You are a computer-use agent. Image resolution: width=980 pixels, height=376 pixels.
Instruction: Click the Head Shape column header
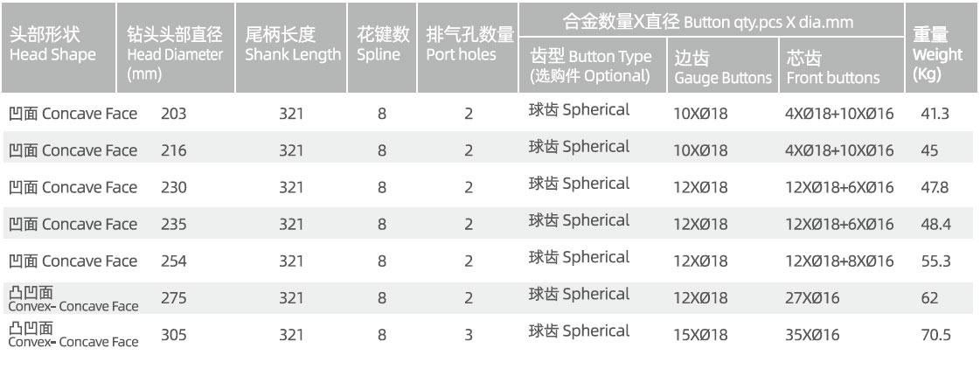coord(52,45)
